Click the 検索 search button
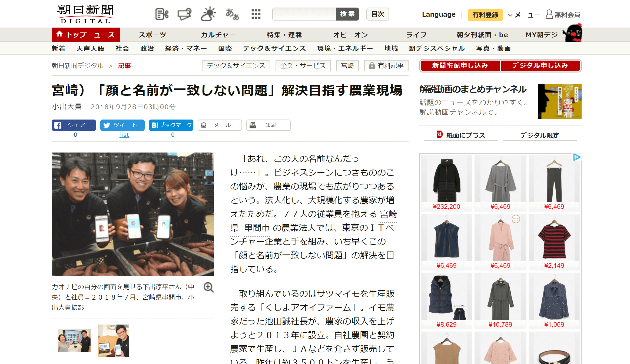The image size is (630, 364). pyautogui.click(x=347, y=14)
